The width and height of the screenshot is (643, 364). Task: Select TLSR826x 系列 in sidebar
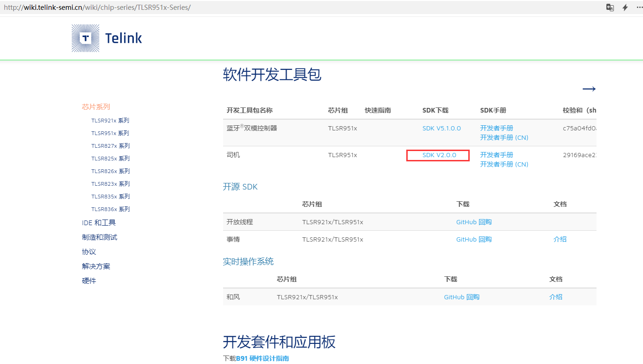tap(111, 171)
